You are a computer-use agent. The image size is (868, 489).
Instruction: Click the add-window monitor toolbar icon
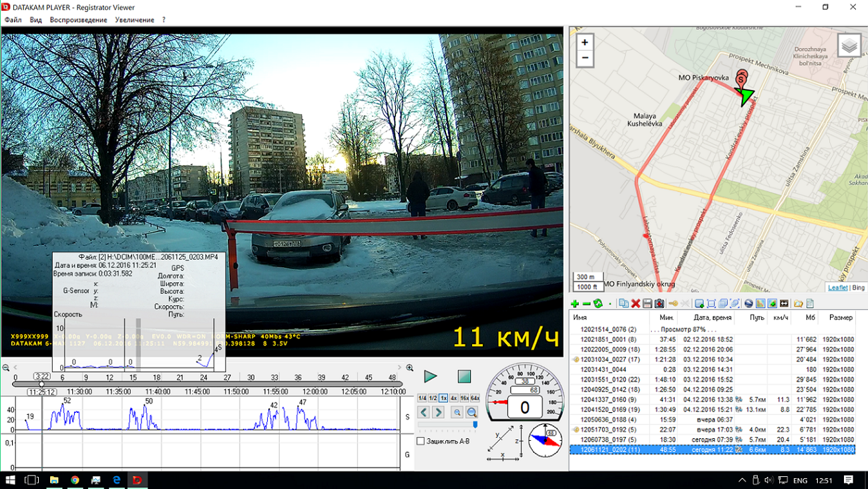(x=699, y=303)
